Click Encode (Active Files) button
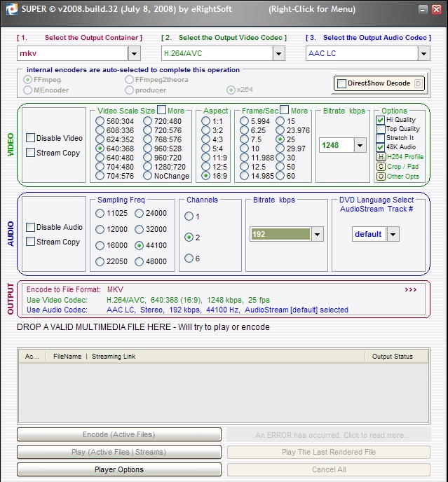Screen dimensions: 448x482 click(x=119, y=434)
